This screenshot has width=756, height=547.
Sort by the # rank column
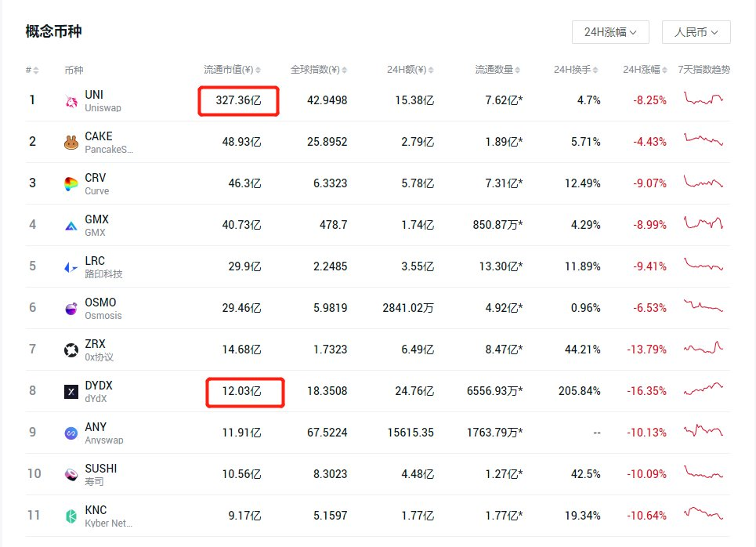click(32, 71)
